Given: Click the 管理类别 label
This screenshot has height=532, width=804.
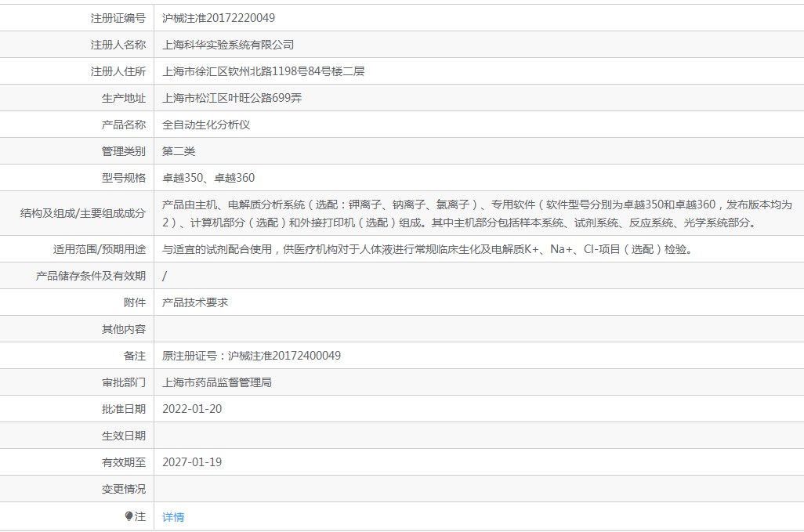Looking at the screenshot, I should [x=124, y=151].
